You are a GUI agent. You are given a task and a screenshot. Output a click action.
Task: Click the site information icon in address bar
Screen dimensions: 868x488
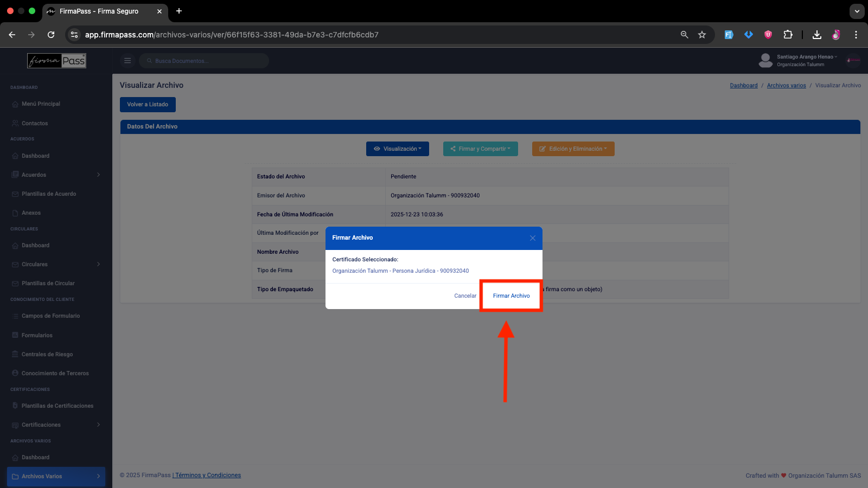tap(74, 35)
